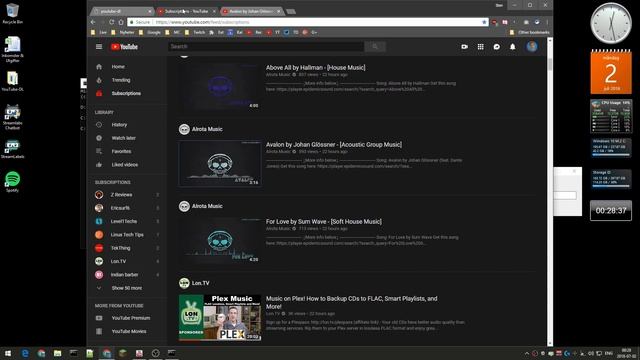Open the Twitch bookmark folder
This screenshot has height=360, width=640.
(x=195, y=32)
